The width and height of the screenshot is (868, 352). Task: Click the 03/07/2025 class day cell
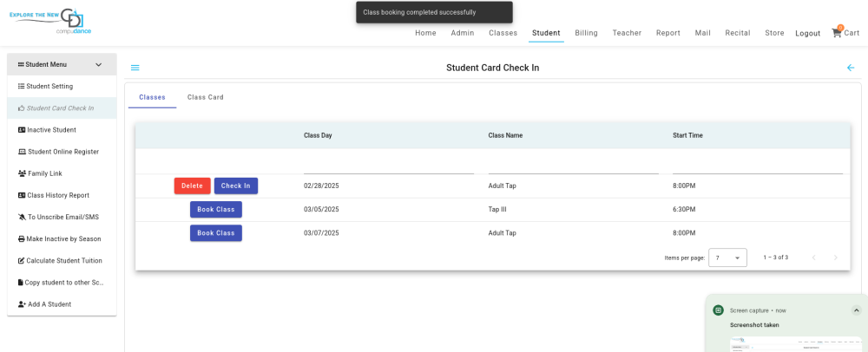tap(321, 233)
